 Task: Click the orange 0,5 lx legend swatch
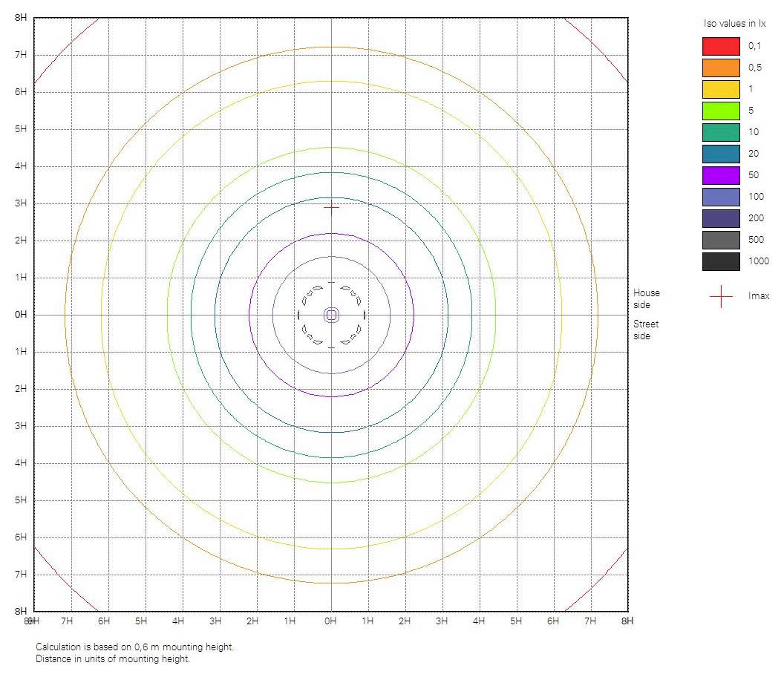click(721, 68)
